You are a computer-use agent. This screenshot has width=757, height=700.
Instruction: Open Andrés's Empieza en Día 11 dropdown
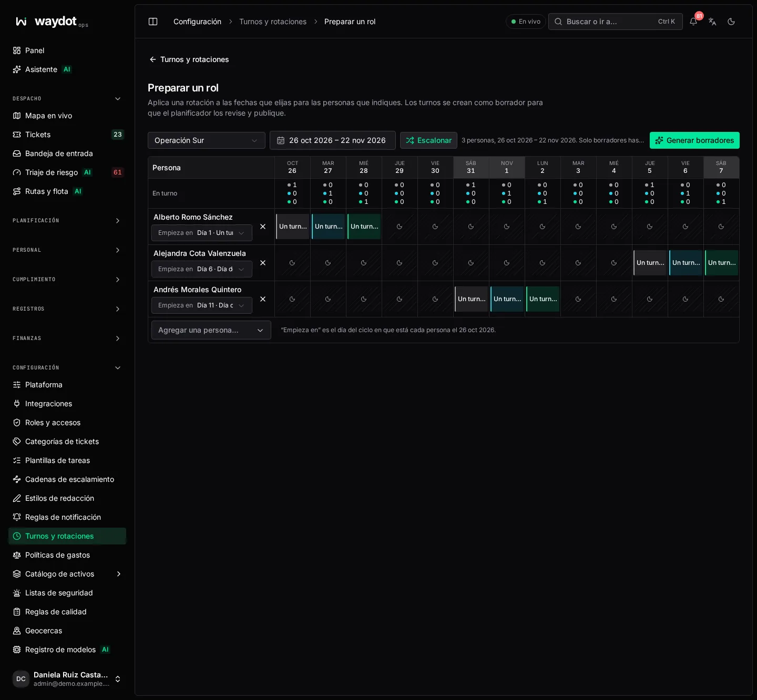202,305
